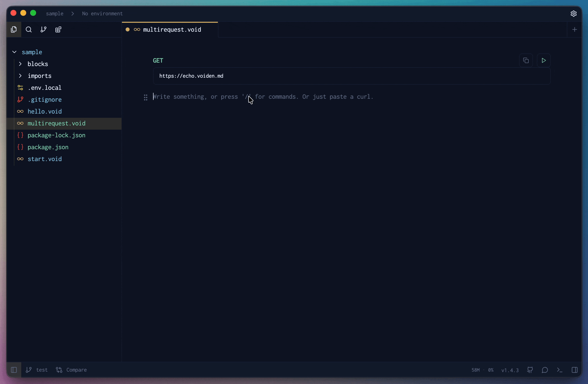Switch to the multirequest.void tab
The width and height of the screenshot is (588, 384).
pyautogui.click(x=172, y=30)
